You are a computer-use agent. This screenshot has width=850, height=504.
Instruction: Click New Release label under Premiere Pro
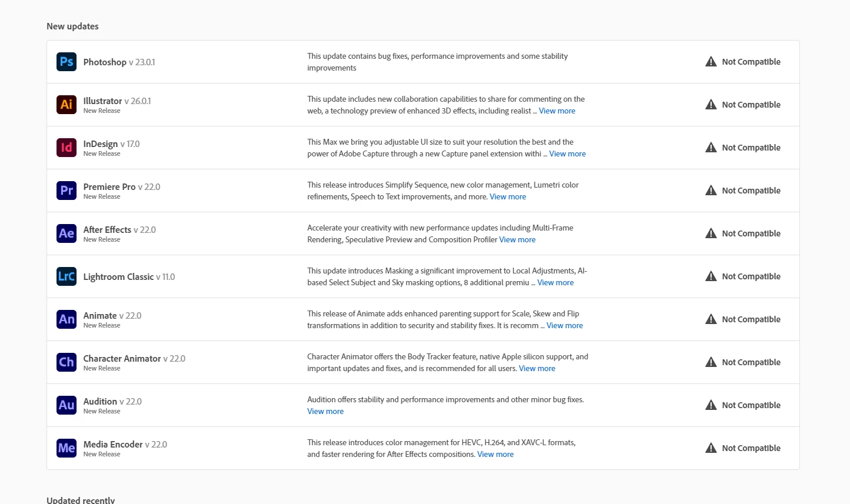click(102, 196)
